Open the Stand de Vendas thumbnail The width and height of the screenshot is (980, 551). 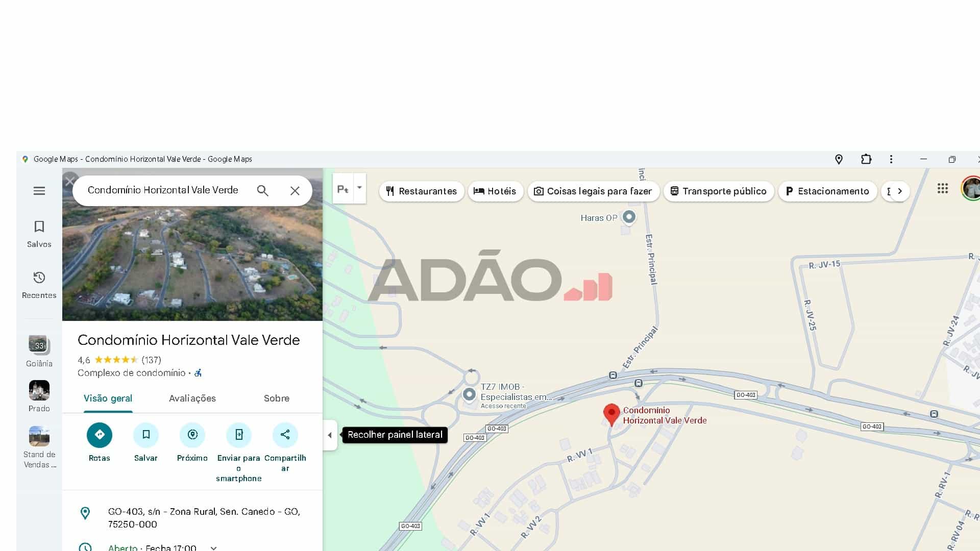39,447
